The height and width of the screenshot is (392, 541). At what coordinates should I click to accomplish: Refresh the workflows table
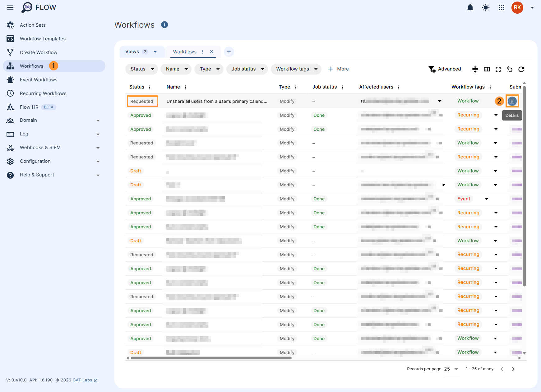click(x=521, y=69)
